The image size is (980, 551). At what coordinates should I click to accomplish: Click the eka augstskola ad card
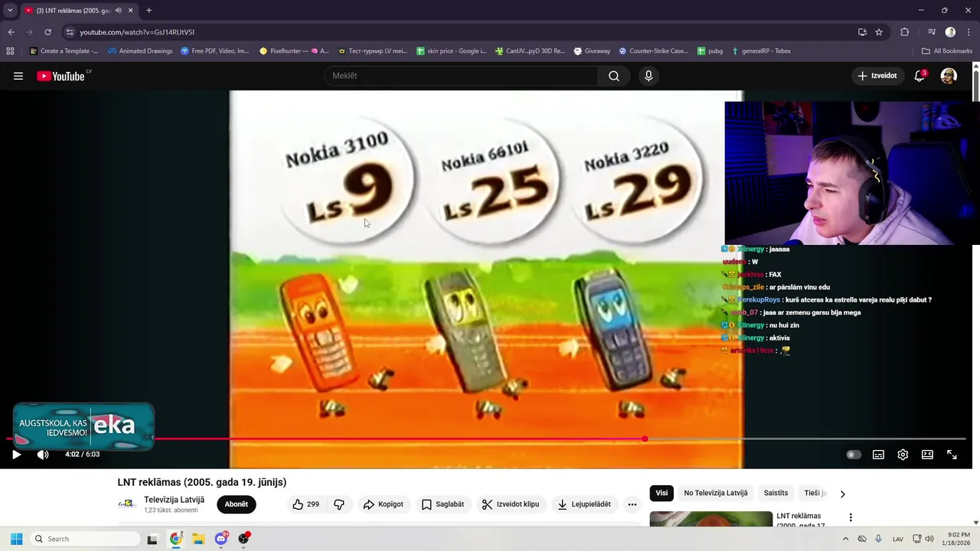click(x=83, y=425)
